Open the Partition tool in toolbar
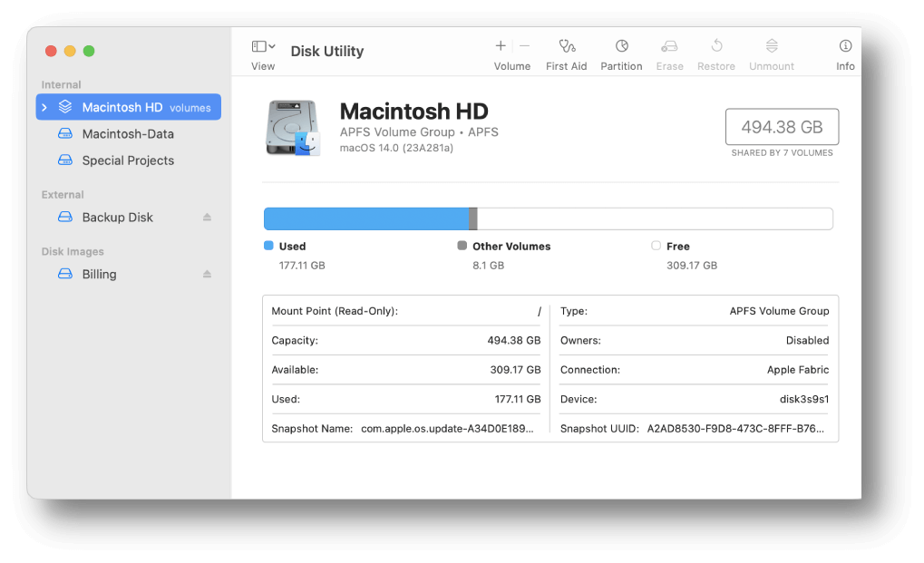Screen dimensions: 924x563 click(x=621, y=46)
